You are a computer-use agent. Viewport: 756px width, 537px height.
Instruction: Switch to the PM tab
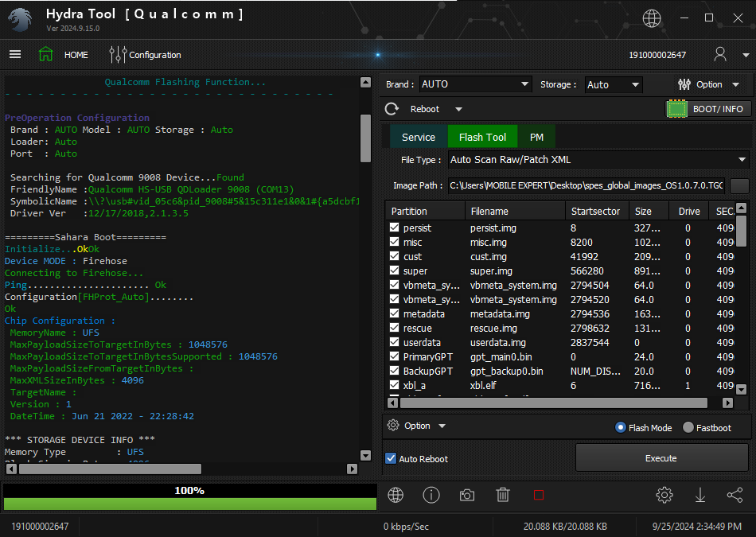pos(536,137)
